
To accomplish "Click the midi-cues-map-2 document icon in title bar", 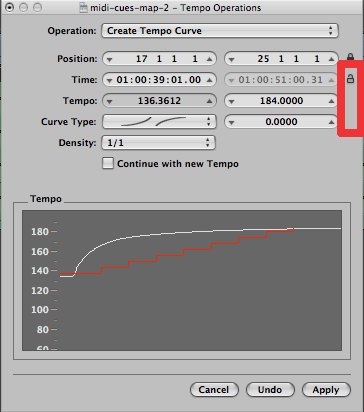I will (x=83, y=8).
